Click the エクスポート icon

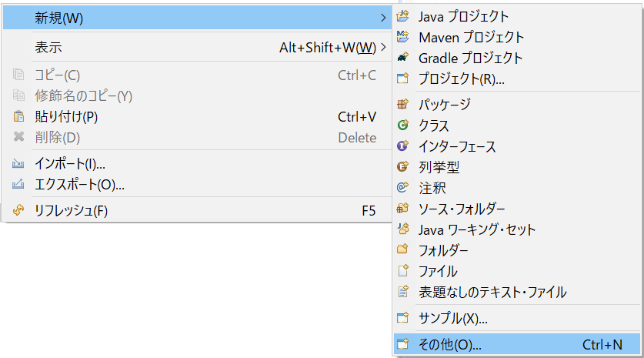point(18,184)
